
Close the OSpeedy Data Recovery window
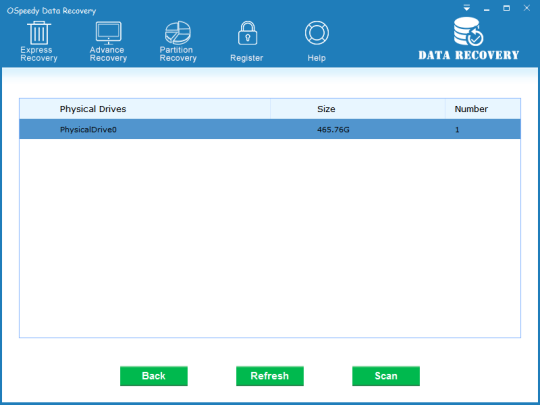pos(527,8)
